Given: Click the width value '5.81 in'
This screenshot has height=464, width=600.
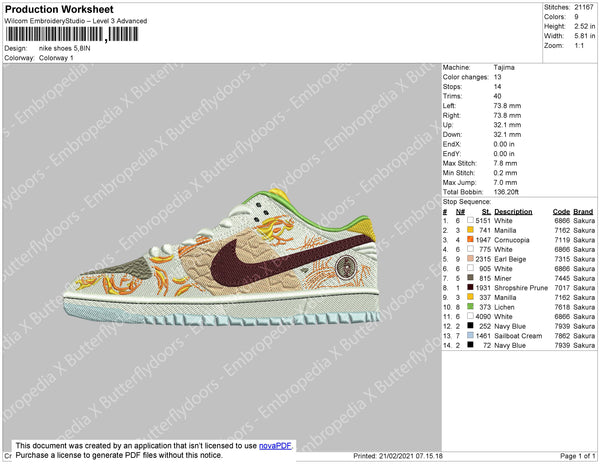Looking at the screenshot, I should click(x=584, y=36).
